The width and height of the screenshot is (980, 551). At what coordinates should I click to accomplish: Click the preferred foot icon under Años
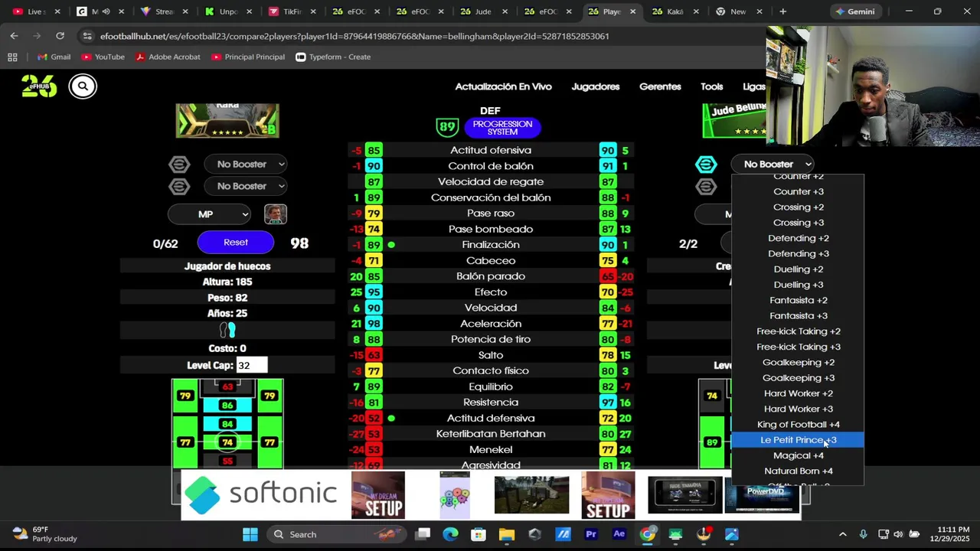click(227, 330)
